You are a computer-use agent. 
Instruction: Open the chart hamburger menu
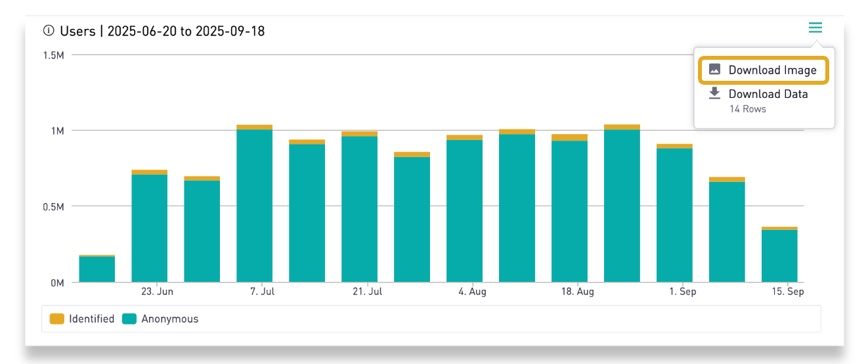click(815, 28)
